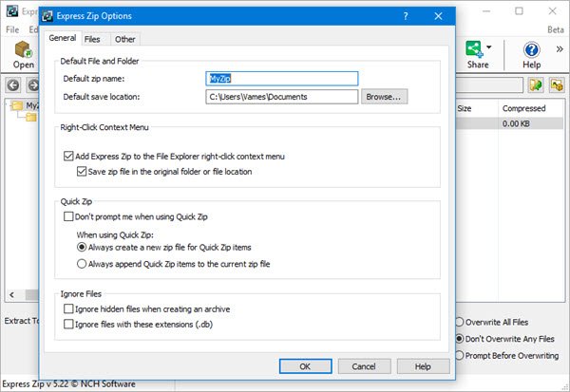
Task: Enable Don't prompt me when using Quick Zip
Action: tap(68, 216)
